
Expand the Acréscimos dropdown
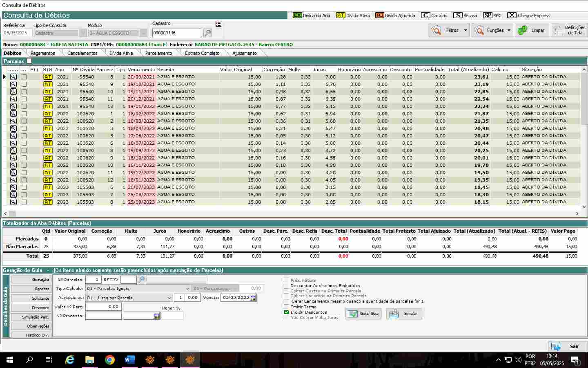point(169,298)
